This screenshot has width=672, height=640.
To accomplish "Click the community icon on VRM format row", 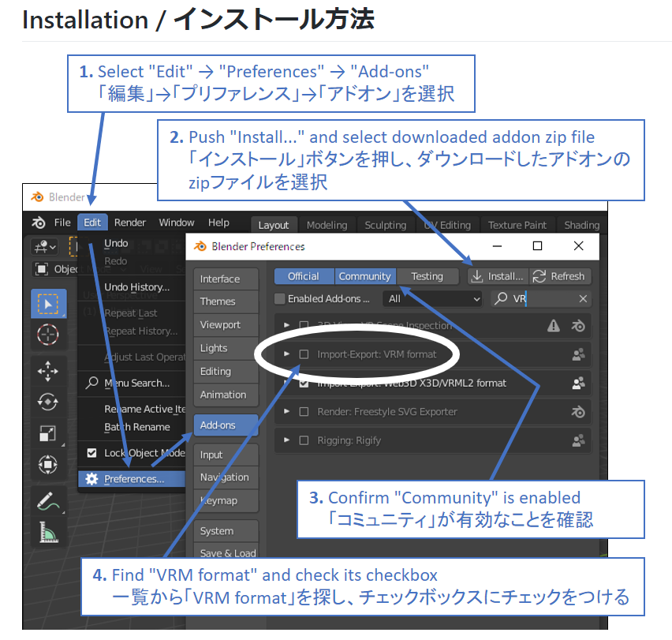I will coord(578,354).
